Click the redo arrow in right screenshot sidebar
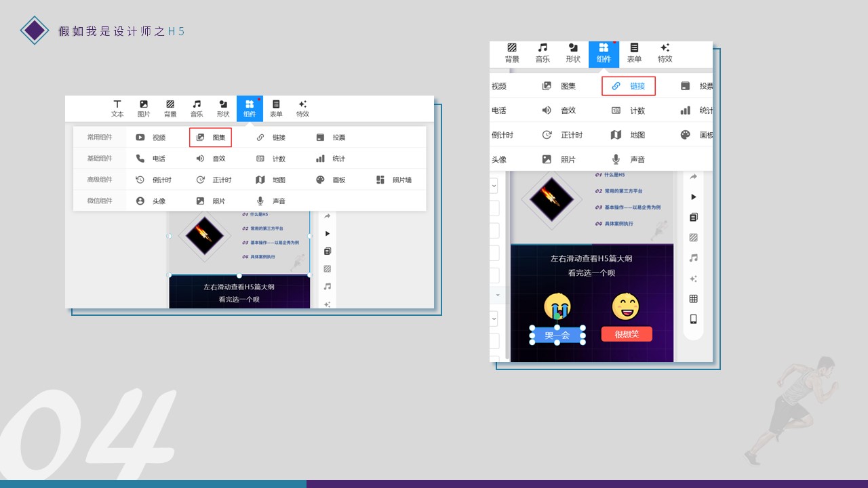 [693, 177]
